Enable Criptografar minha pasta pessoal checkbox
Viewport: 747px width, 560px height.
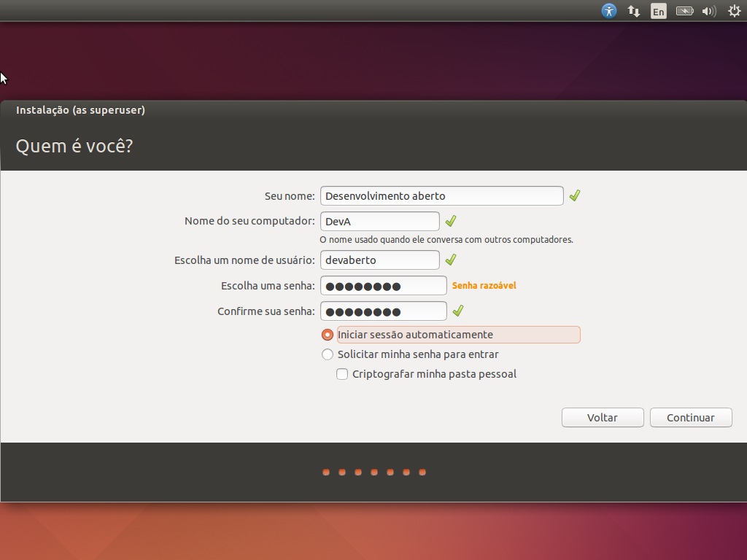[342, 374]
